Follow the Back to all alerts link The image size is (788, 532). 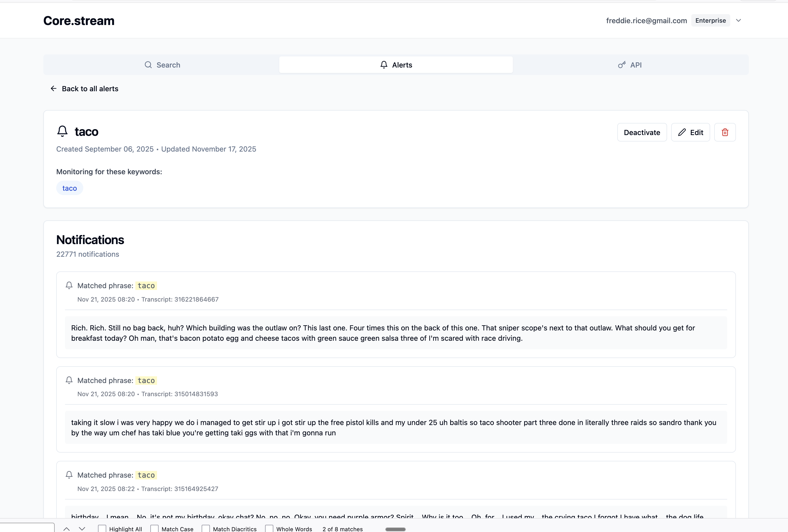tap(90, 88)
